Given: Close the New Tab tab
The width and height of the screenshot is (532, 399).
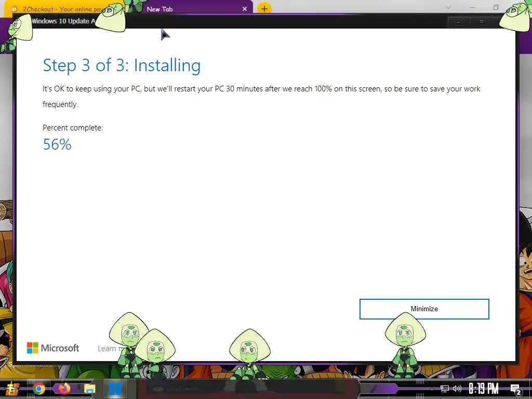Looking at the screenshot, I should click(245, 9).
